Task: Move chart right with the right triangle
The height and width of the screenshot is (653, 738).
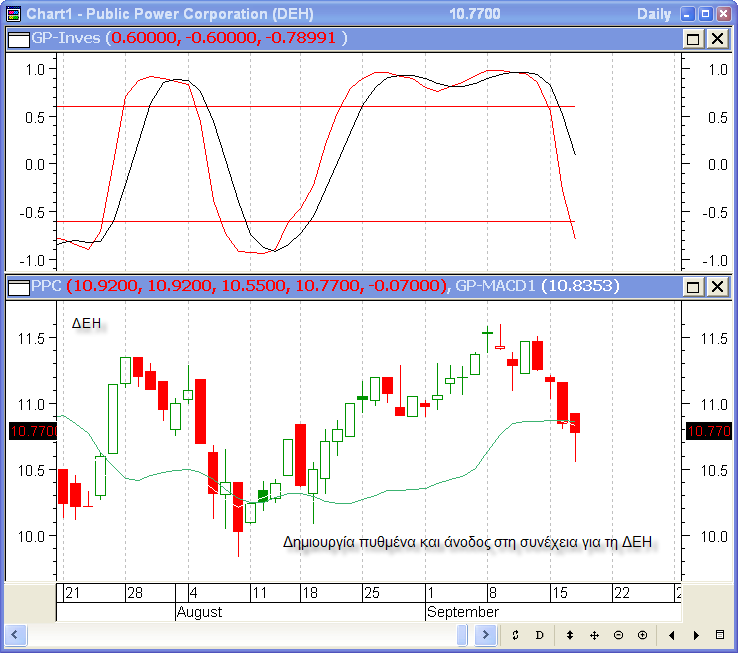Action: [x=695, y=635]
